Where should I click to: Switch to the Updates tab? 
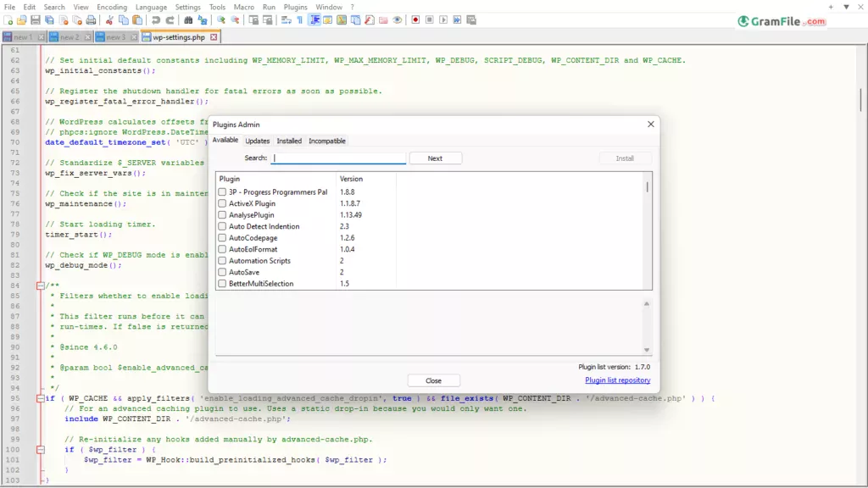pyautogui.click(x=258, y=141)
